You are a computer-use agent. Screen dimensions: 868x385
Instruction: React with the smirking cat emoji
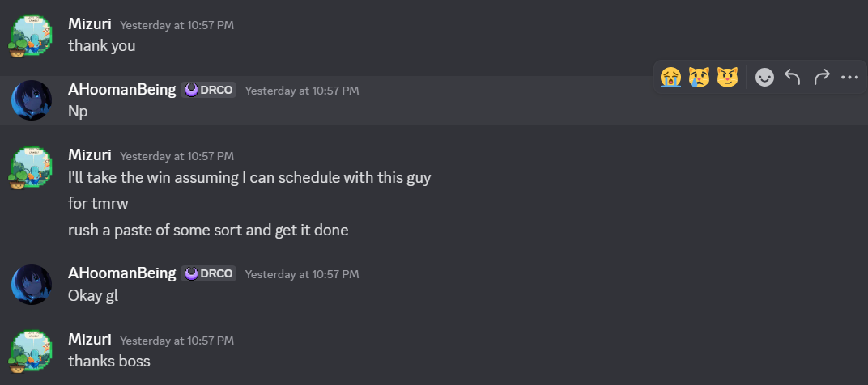click(x=727, y=77)
